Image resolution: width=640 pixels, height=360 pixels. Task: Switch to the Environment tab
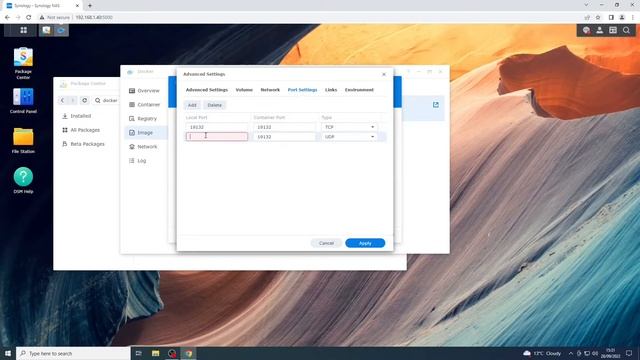(x=359, y=90)
